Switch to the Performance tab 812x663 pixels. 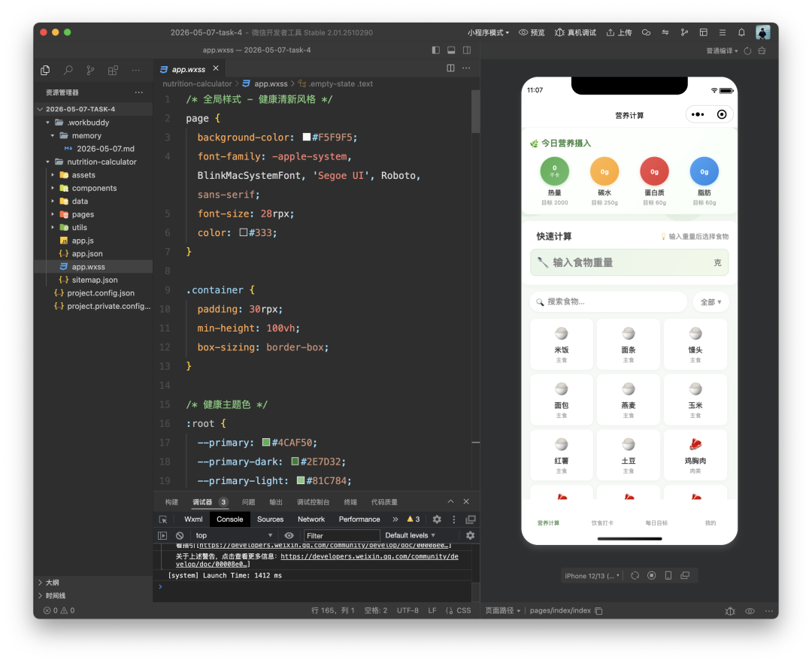pos(359,519)
